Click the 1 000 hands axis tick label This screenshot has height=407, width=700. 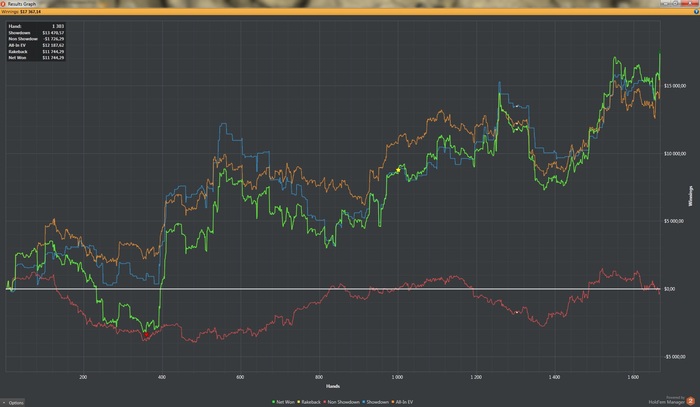pos(397,378)
